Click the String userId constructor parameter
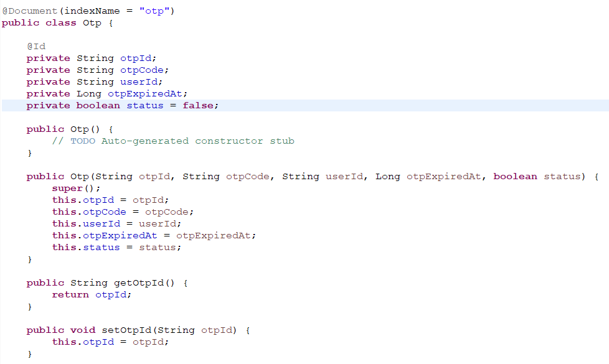Image resolution: width=609 pixels, height=364 pixels. [323, 177]
